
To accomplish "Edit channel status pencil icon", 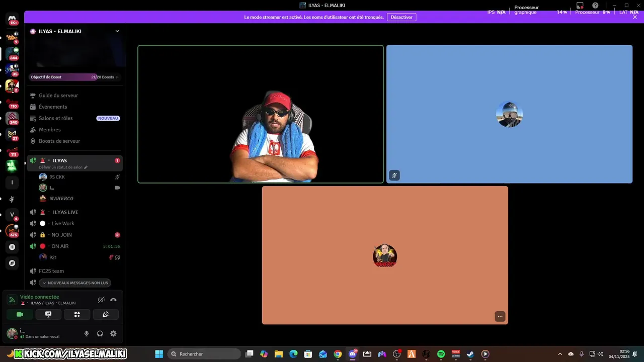I will (86, 167).
